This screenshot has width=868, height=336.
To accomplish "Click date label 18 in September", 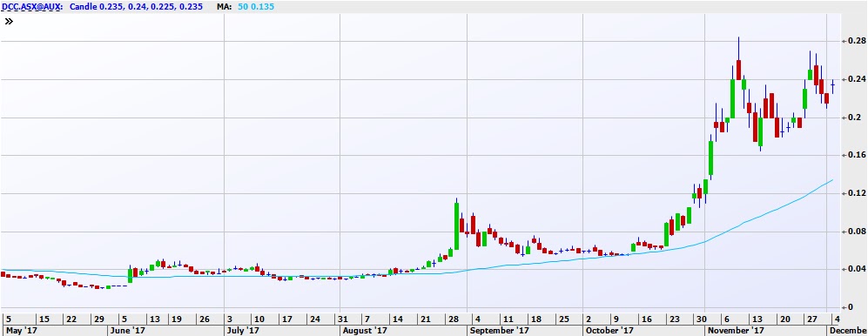I will (x=535, y=319).
